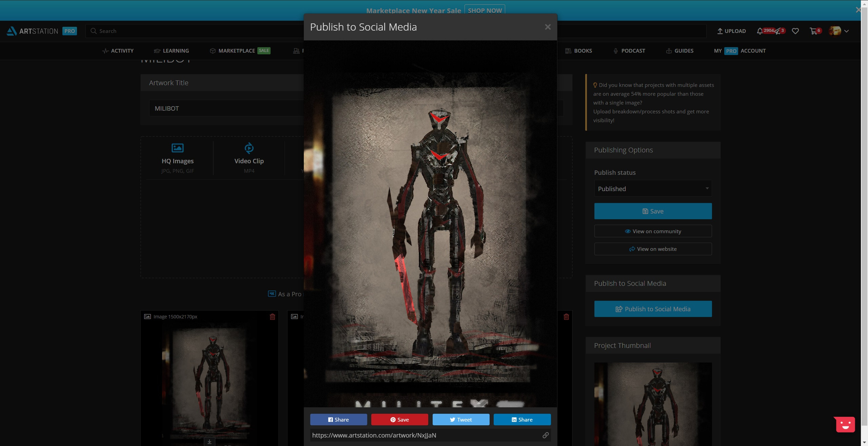Open messages paper plane icon
868x446 pixels.
pyautogui.click(x=777, y=31)
